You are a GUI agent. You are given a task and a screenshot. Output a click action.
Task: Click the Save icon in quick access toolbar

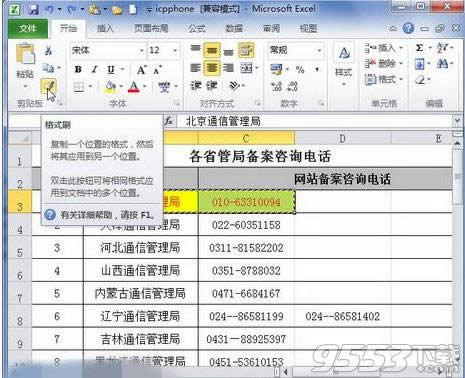click(34, 9)
